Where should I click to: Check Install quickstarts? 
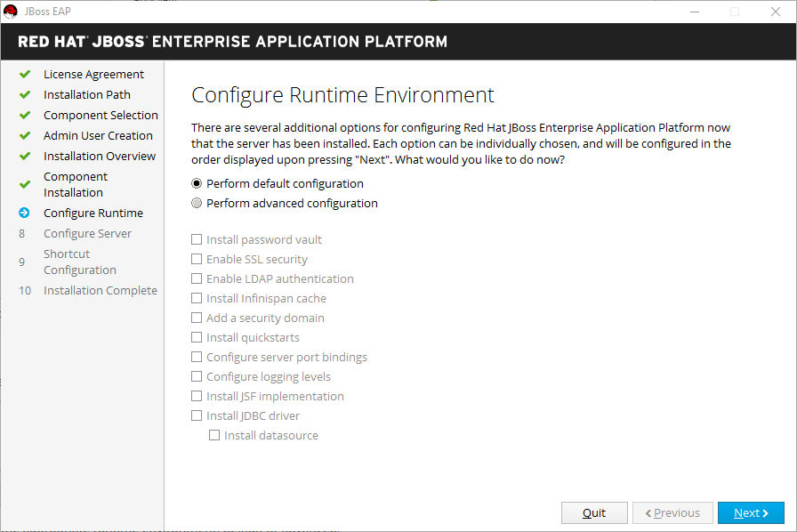(x=195, y=337)
